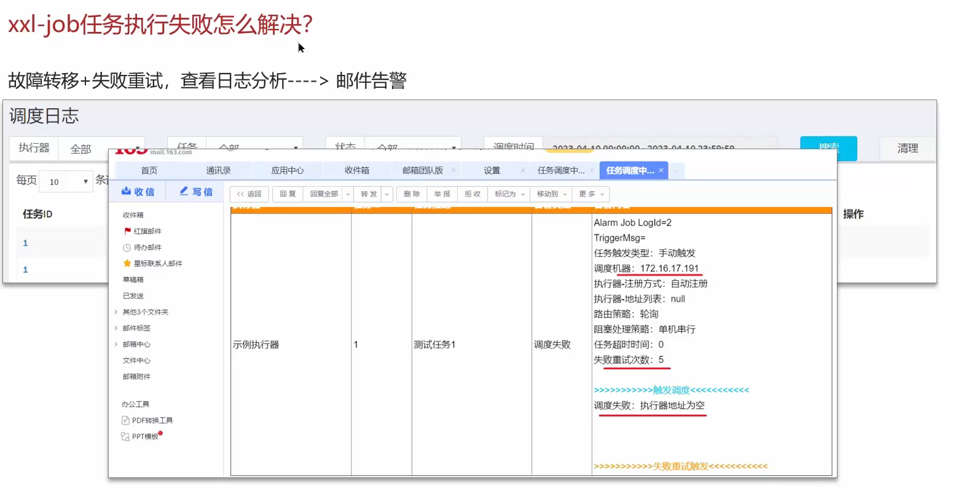Open the 每页 page size selector
This screenshot has width=980, height=487.
tap(68, 182)
